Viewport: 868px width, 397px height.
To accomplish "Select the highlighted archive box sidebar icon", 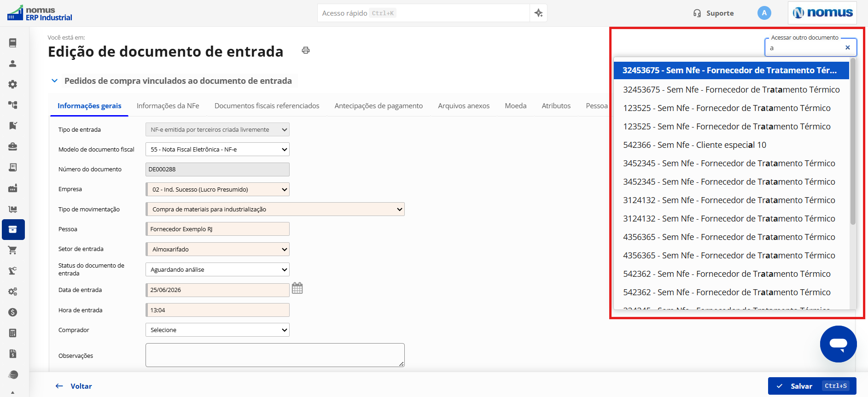I will [13, 229].
